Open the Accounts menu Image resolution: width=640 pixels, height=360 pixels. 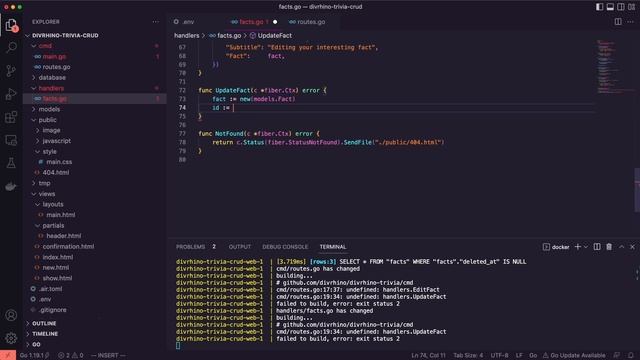click(11, 315)
